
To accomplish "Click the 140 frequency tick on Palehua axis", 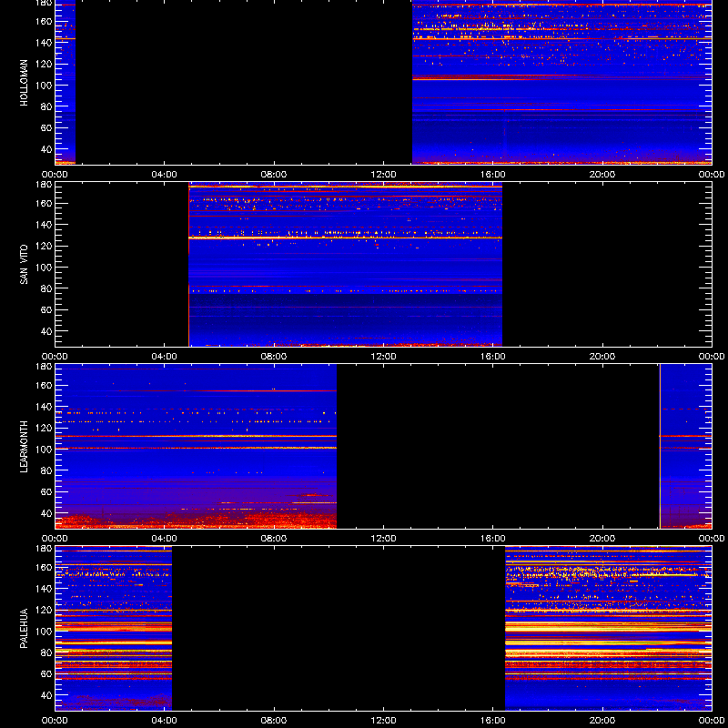I will coord(45,589).
